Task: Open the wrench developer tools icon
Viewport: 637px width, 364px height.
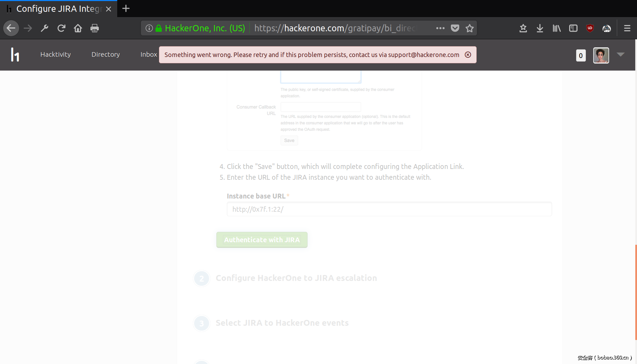Action: coord(45,28)
